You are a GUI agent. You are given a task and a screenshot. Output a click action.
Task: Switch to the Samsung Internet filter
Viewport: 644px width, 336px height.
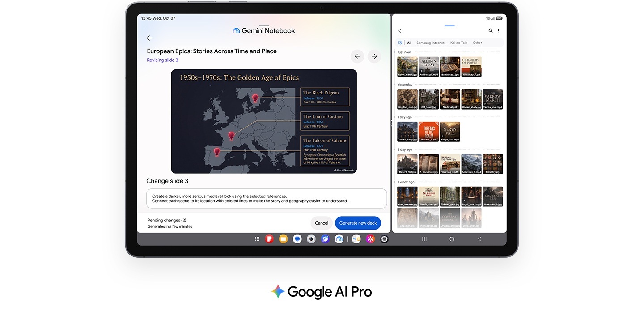click(x=430, y=43)
